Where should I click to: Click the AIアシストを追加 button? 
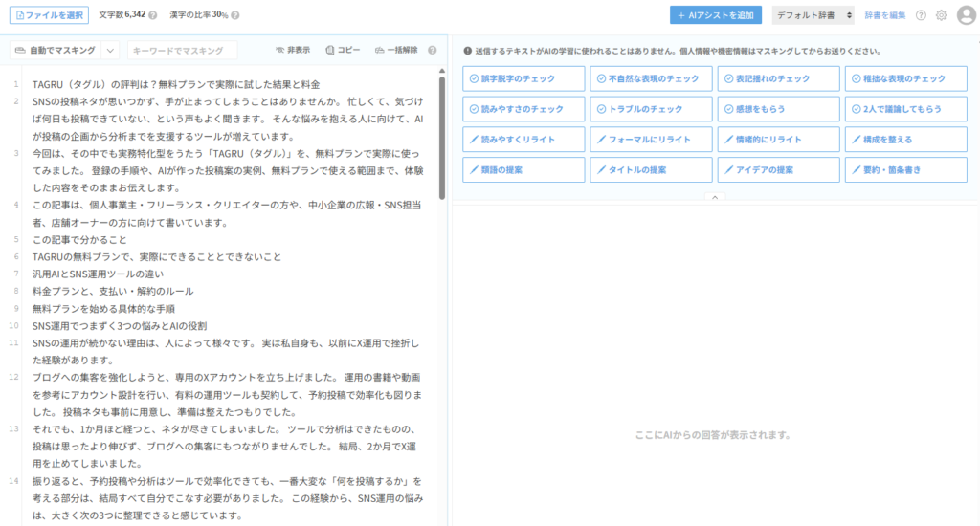[x=716, y=15]
